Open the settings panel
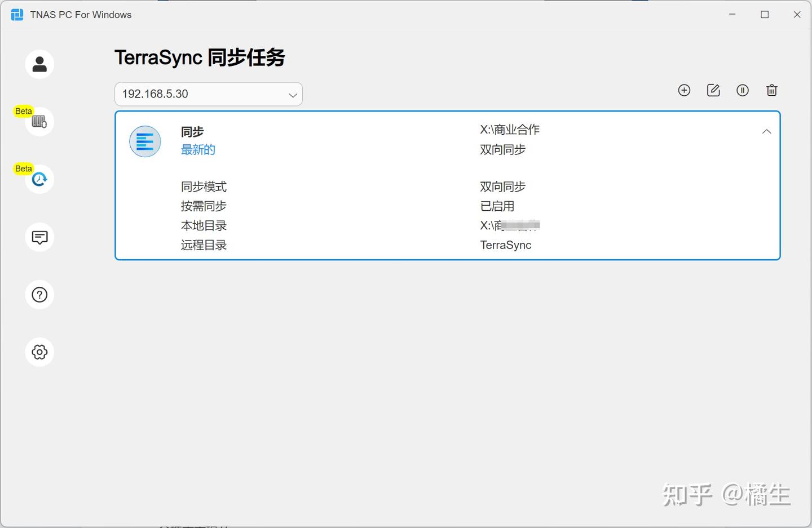The width and height of the screenshot is (812, 528). point(39,352)
